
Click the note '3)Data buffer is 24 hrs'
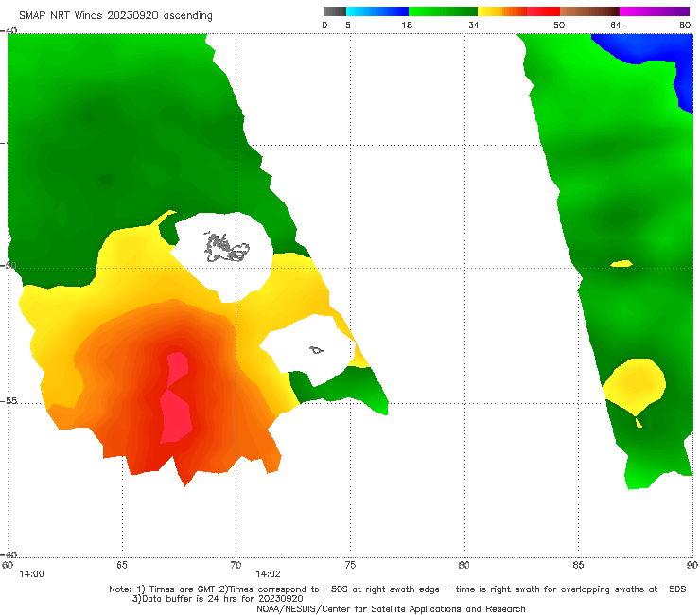(x=218, y=599)
